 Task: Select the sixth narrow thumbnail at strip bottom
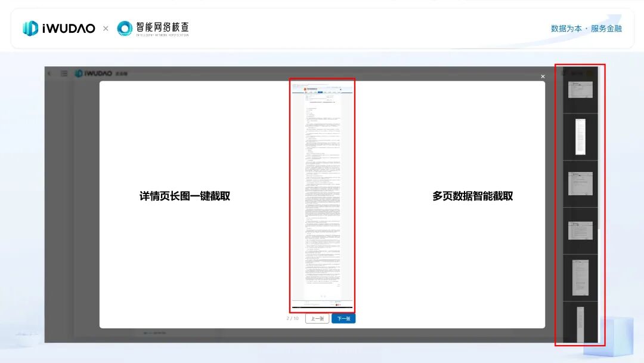580,324
